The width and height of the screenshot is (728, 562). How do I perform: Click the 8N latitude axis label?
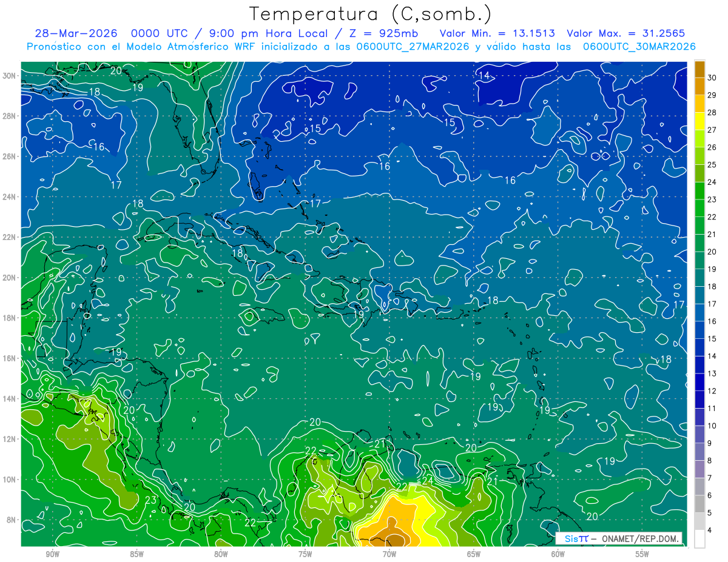(x=13, y=520)
